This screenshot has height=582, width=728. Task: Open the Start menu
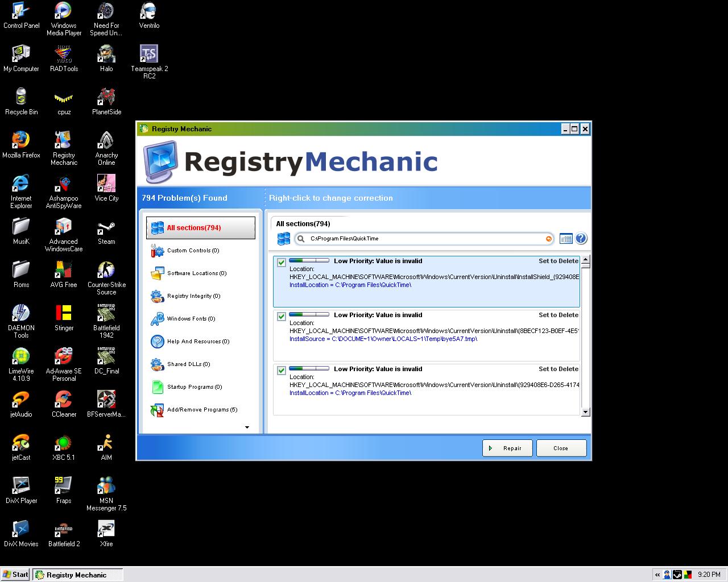click(x=15, y=575)
